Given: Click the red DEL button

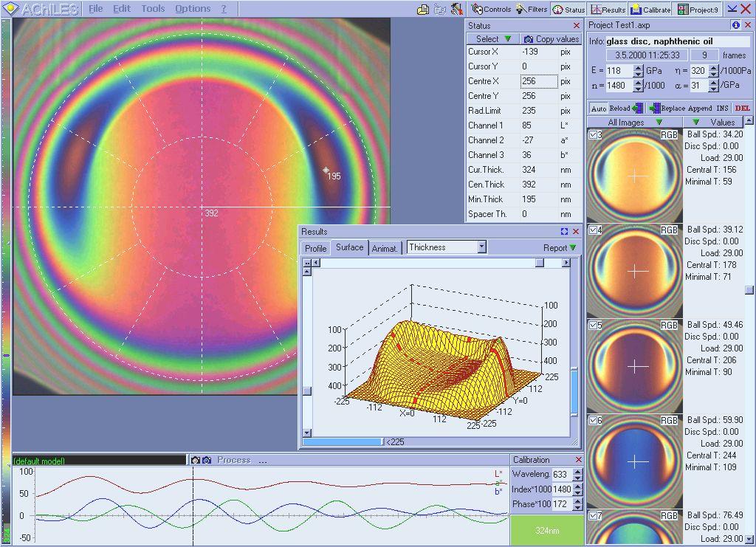Looking at the screenshot, I should tap(743, 109).
